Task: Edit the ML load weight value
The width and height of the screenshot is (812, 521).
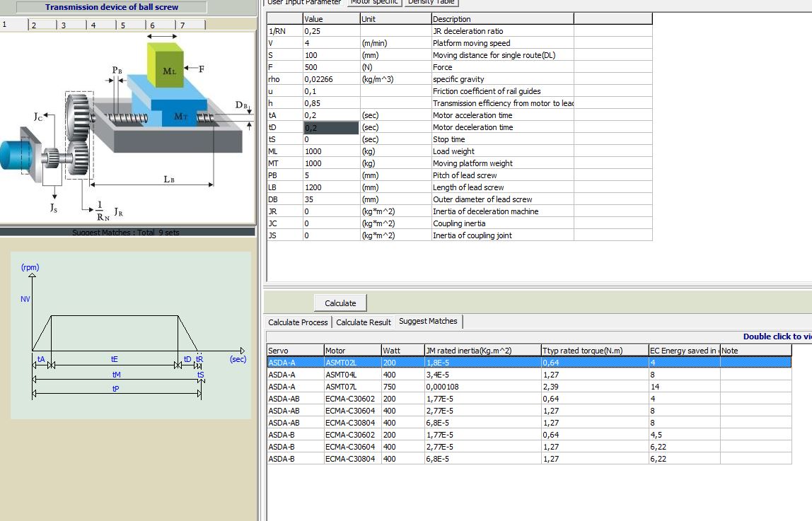Action: (332, 151)
